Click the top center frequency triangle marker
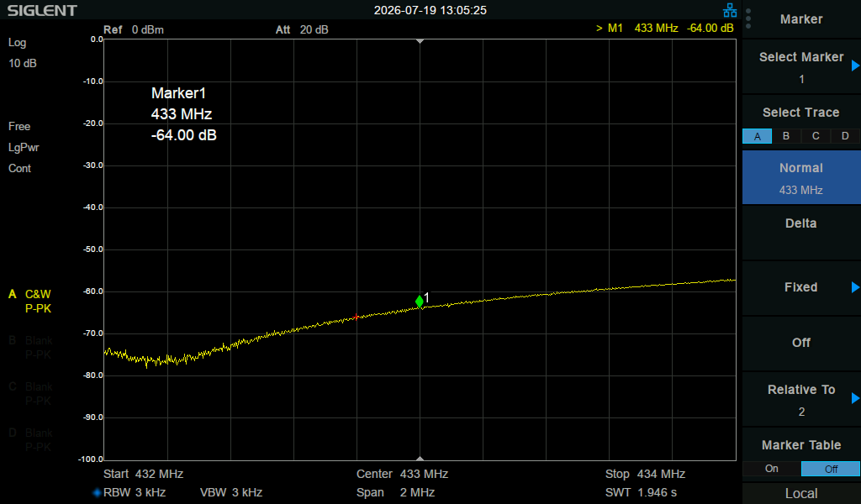The height and width of the screenshot is (504, 861). coord(420,41)
